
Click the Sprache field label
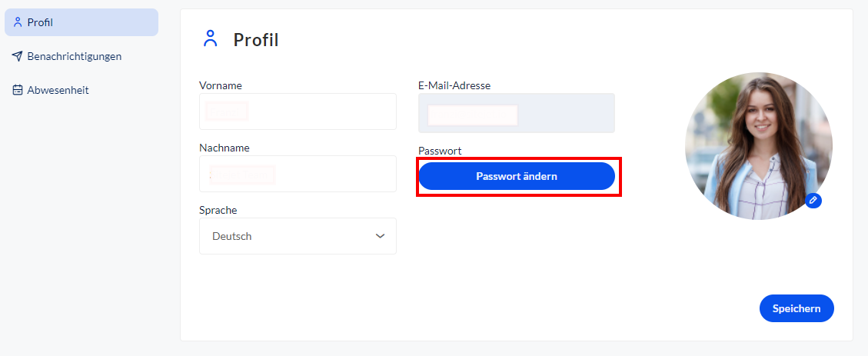click(218, 211)
